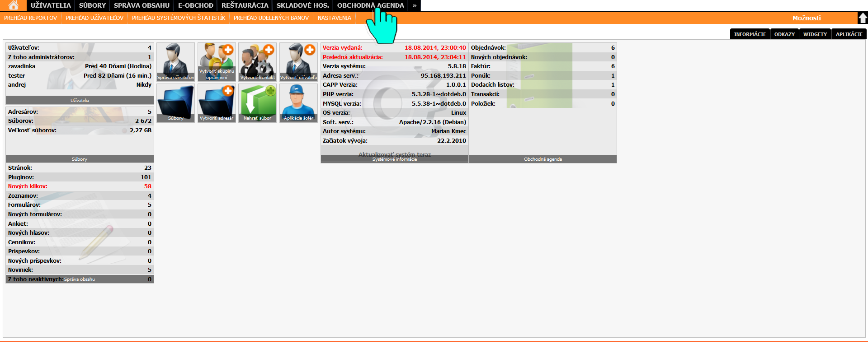Open the Súbory folder icon
Viewport: 868px width, 344px height.
(175, 103)
